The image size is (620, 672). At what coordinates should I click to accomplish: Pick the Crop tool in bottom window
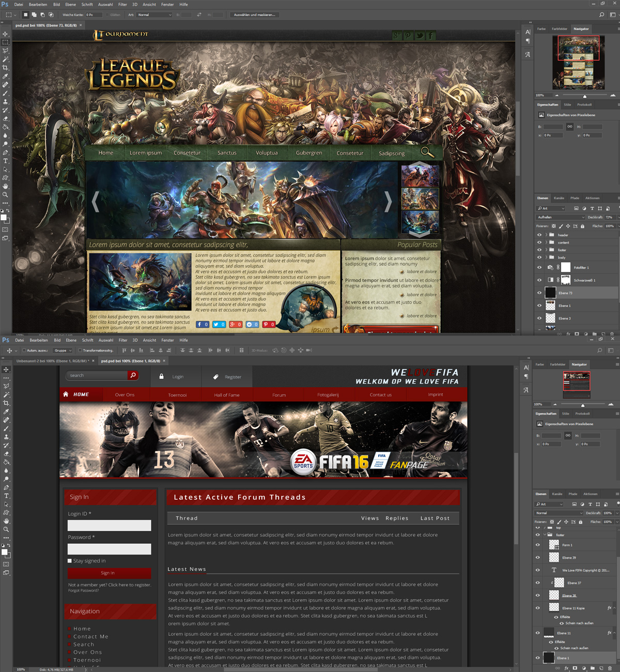(6, 403)
